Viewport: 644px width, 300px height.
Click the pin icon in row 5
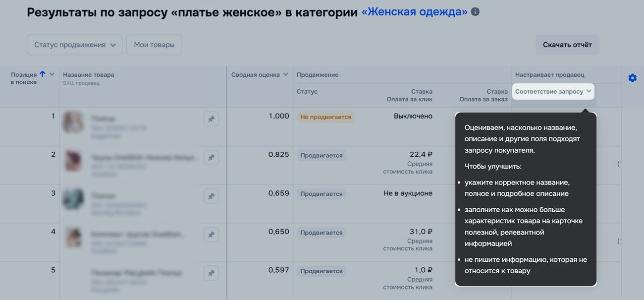pos(211,273)
